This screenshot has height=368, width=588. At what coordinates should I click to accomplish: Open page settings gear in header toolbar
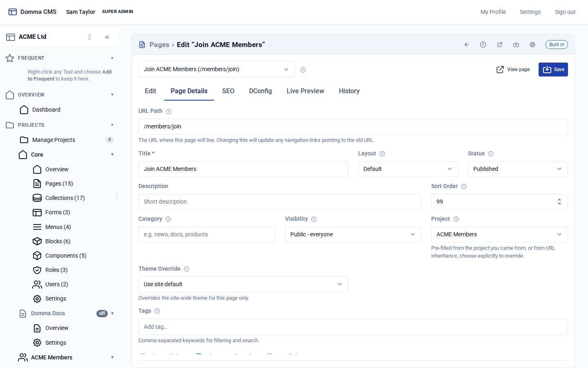tap(532, 45)
